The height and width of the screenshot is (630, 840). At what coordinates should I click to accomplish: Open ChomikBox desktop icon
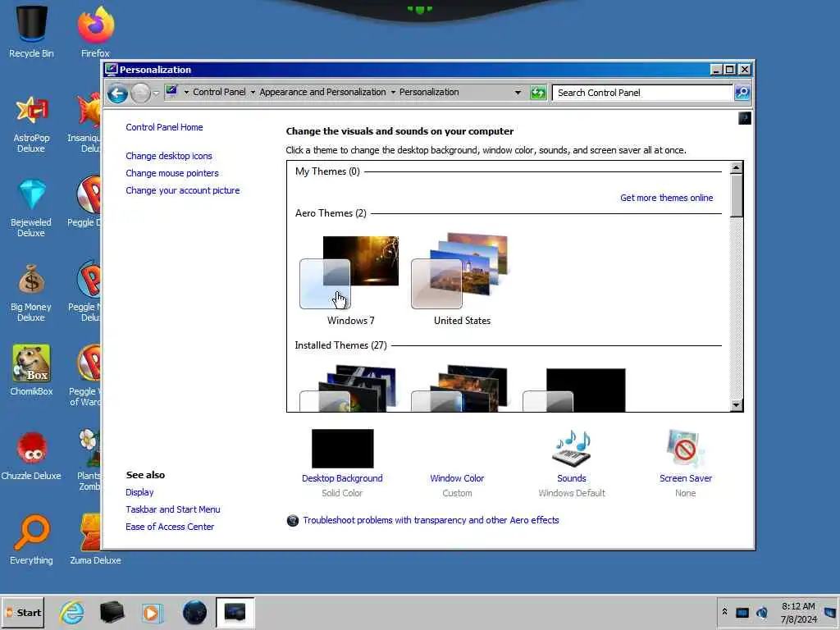[31, 371]
